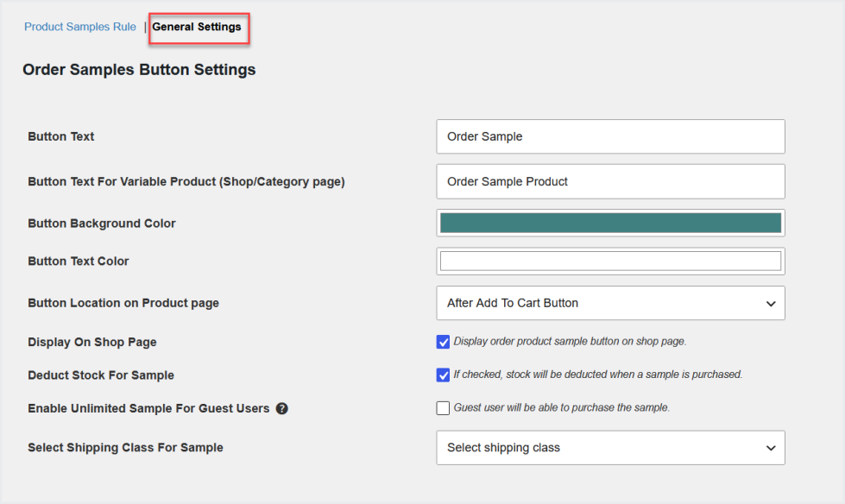
Task: Uncheck Display On Shop Page checkbox
Action: (x=443, y=342)
